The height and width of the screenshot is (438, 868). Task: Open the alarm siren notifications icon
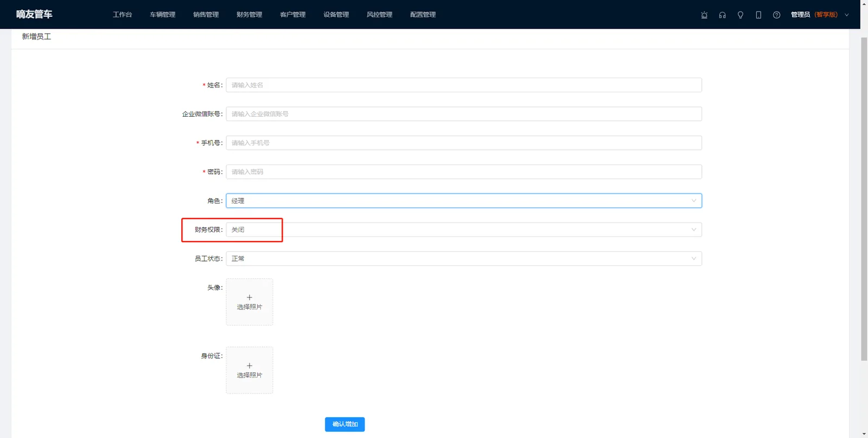point(704,15)
